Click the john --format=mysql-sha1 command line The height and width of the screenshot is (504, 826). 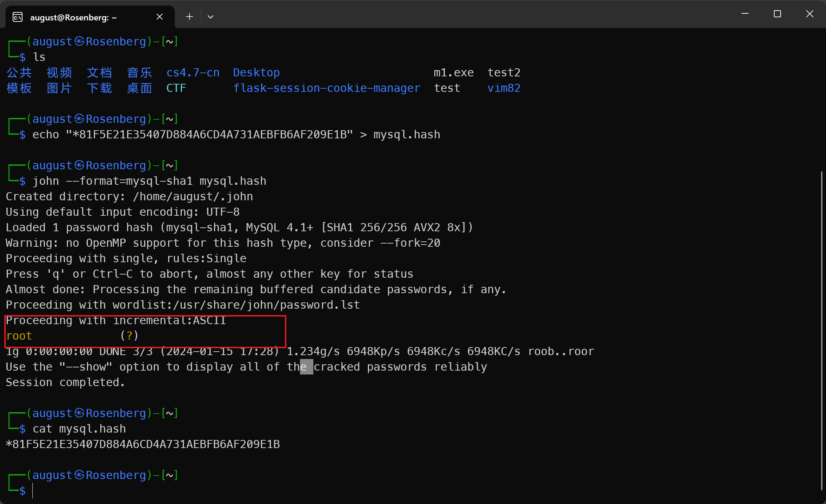149,181
